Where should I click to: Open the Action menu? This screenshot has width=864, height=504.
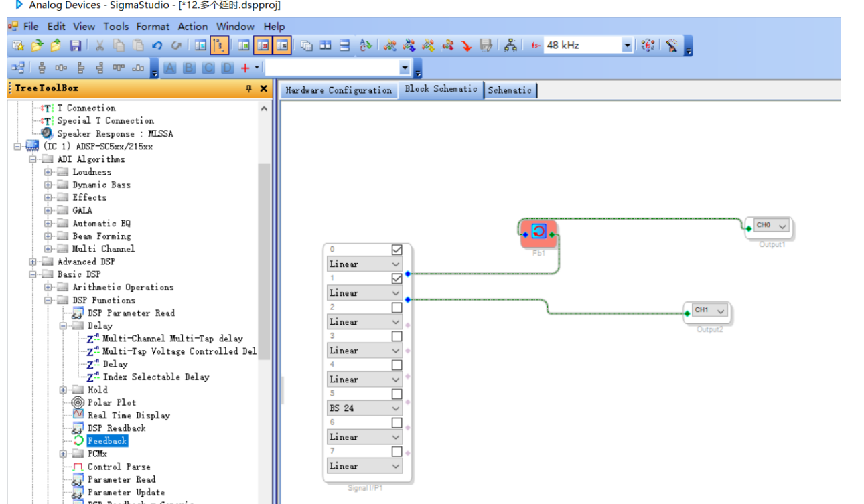click(x=193, y=27)
